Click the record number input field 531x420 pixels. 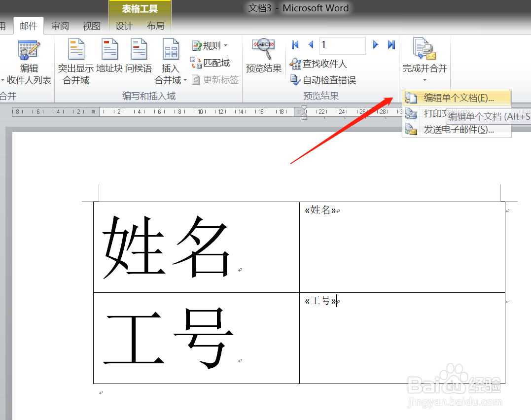[342, 45]
